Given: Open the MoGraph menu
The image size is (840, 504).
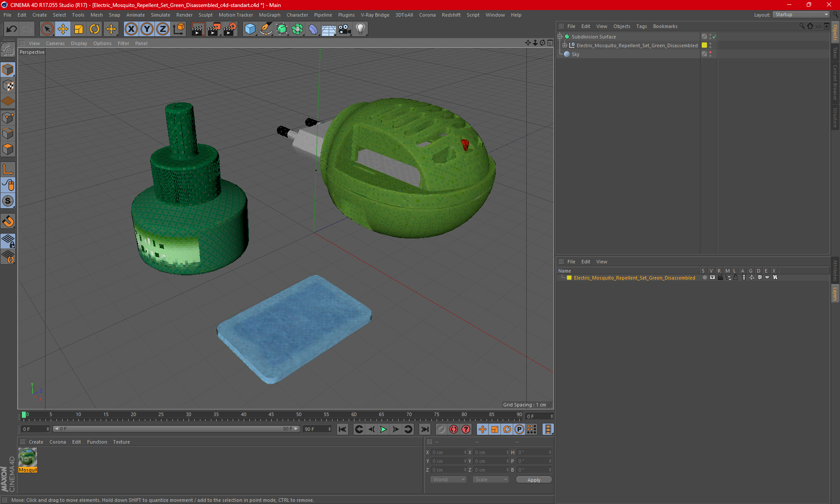Looking at the screenshot, I should [x=269, y=15].
